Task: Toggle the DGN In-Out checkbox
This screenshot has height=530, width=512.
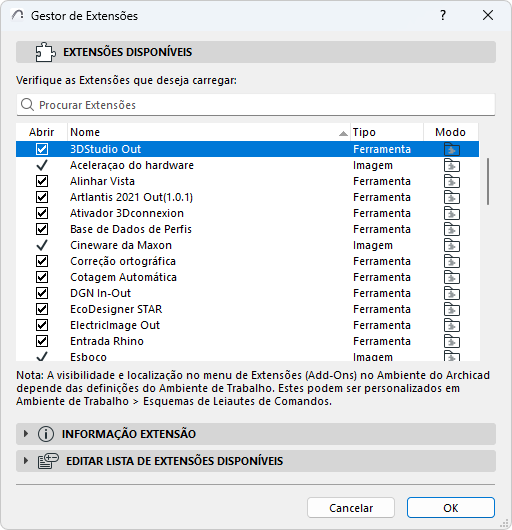Action: tap(42, 293)
